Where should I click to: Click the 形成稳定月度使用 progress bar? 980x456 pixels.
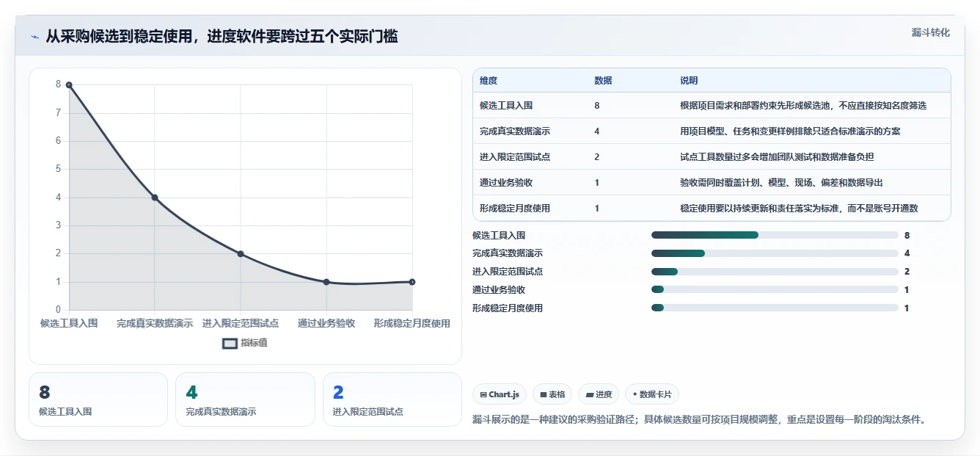(775, 308)
